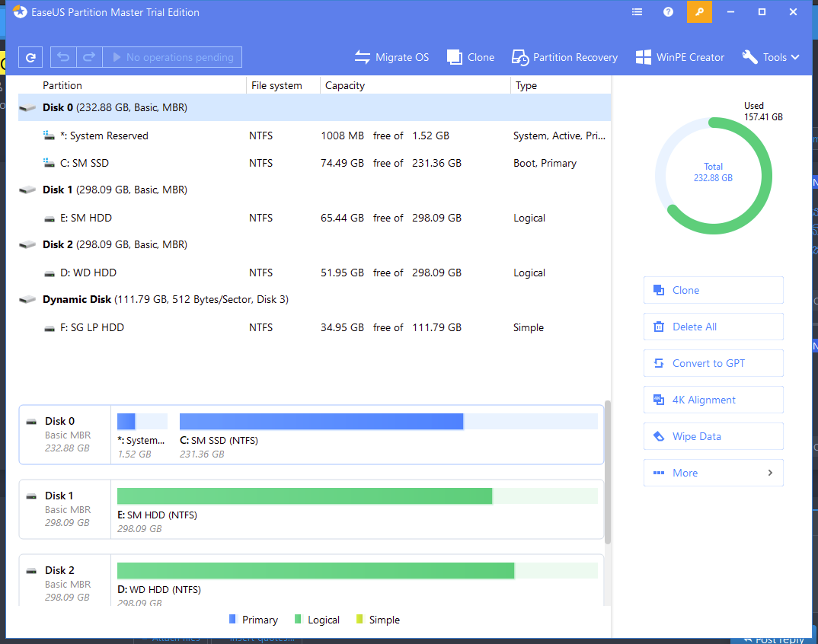Click the trash icon beside Delete All
This screenshot has width=818, height=644.
659,327
